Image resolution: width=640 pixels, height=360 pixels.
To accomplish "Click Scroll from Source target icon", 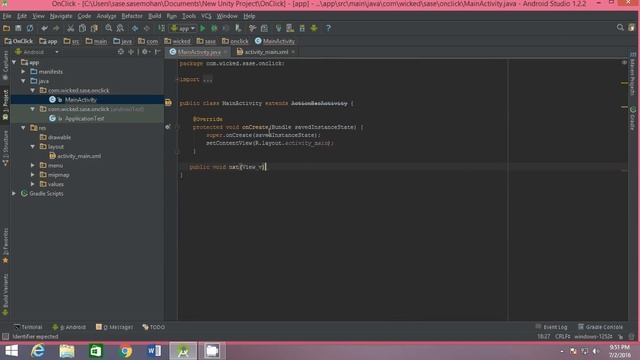I will [x=121, y=52].
